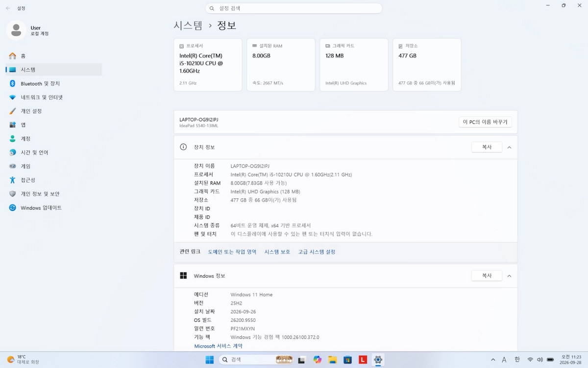Open the 저장소 summary card
The width and height of the screenshot is (588, 368).
point(427,65)
